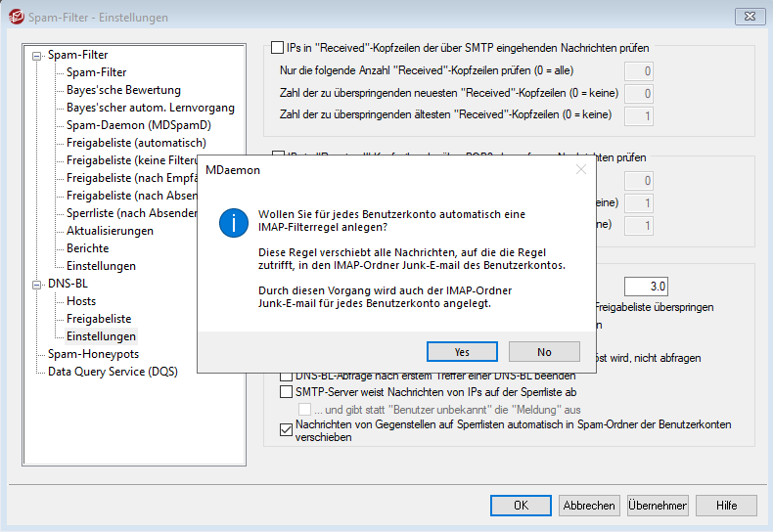Collapse the Spam-Filter tree node
Viewport: 773px width, 532px height.
pyautogui.click(x=37, y=56)
